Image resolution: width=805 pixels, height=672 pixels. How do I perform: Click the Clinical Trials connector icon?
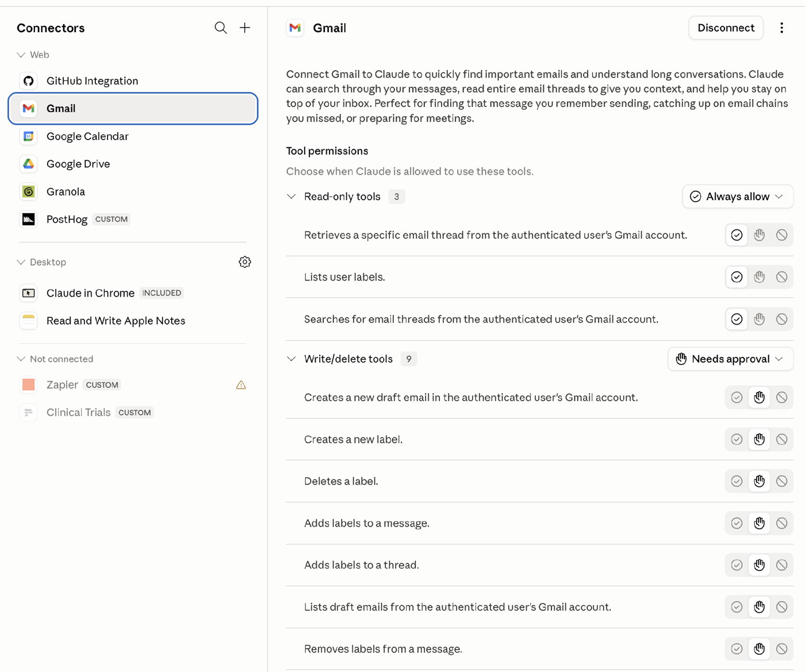pos(29,412)
